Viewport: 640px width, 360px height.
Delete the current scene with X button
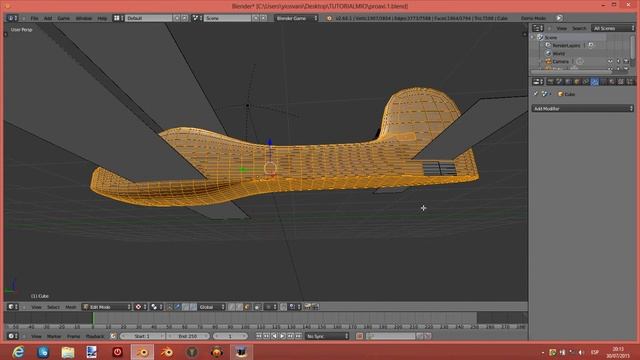[x=264, y=18]
